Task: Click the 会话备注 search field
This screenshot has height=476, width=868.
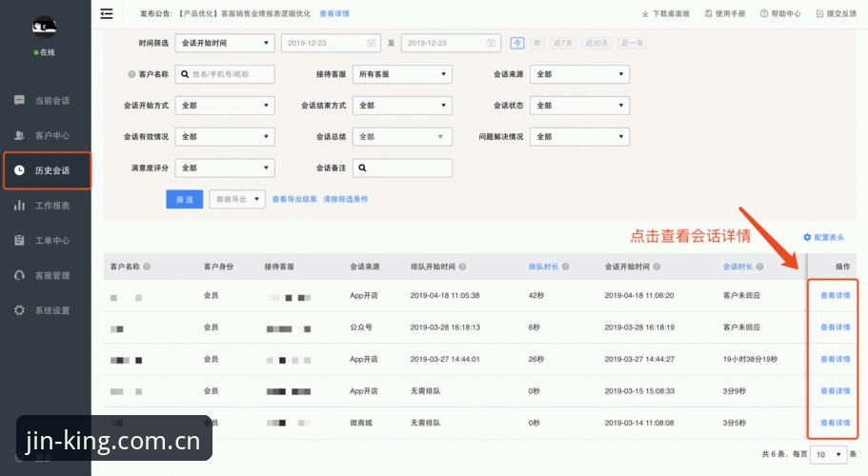Action: pos(402,169)
